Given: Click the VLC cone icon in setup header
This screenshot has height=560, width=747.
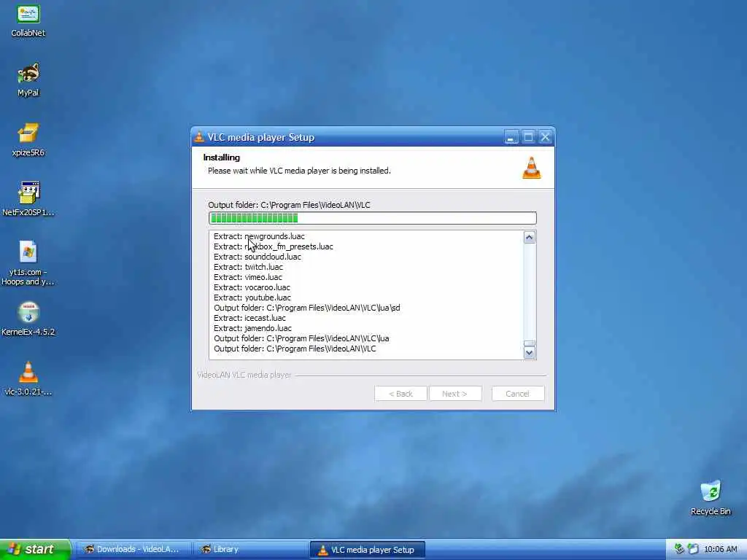Looking at the screenshot, I should [x=531, y=168].
